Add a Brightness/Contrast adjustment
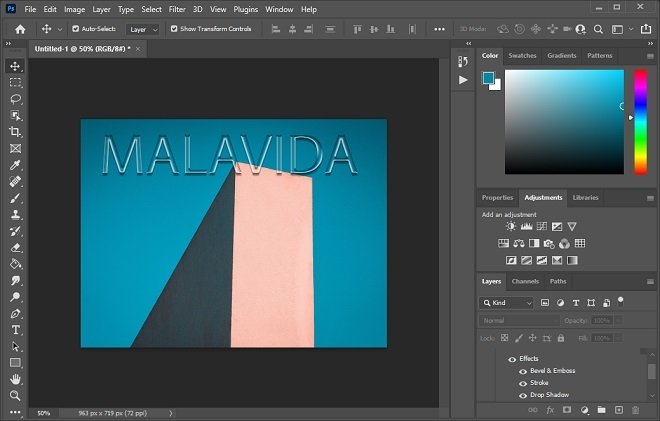This screenshot has height=421, width=660. 511,226
